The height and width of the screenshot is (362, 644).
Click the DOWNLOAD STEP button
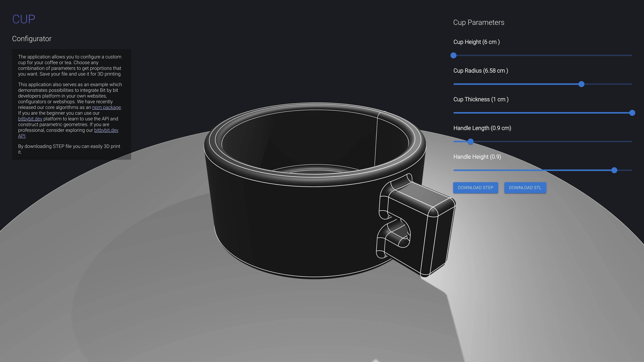(x=475, y=188)
